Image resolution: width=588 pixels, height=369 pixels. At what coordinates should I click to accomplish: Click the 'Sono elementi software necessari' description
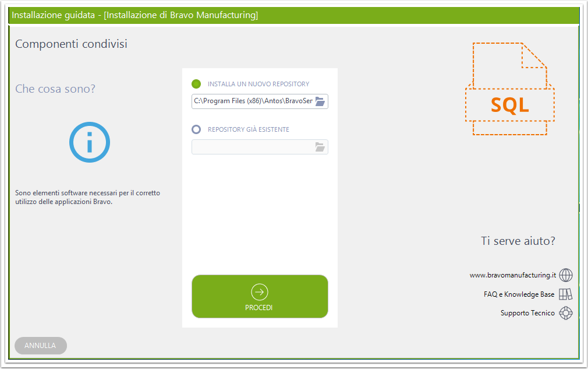(x=87, y=198)
